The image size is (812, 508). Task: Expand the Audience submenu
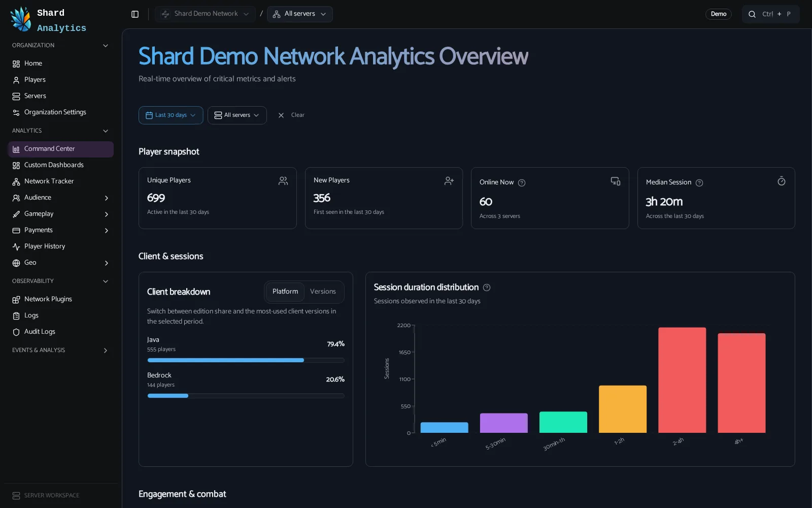(107, 198)
